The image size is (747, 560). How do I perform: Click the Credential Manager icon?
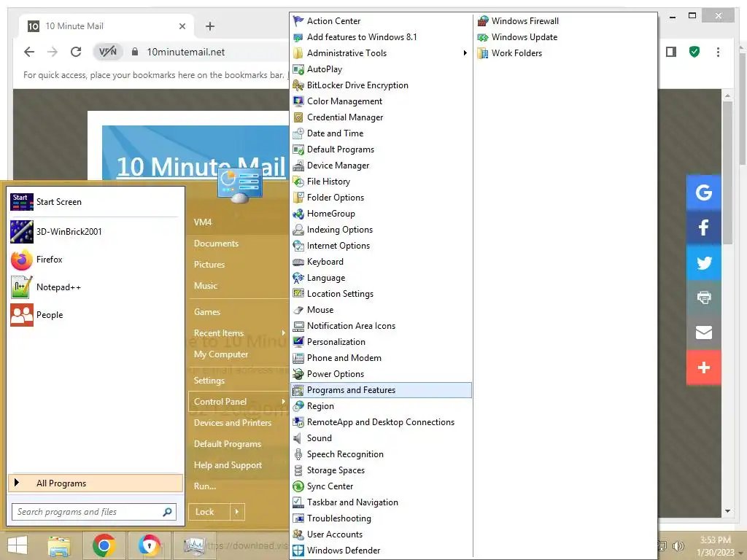point(298,117)
